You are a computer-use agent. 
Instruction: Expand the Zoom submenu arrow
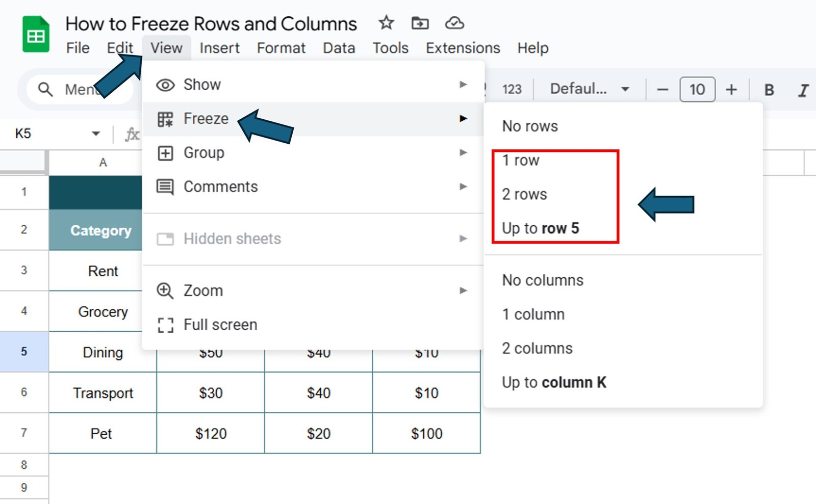coord(463,291)
